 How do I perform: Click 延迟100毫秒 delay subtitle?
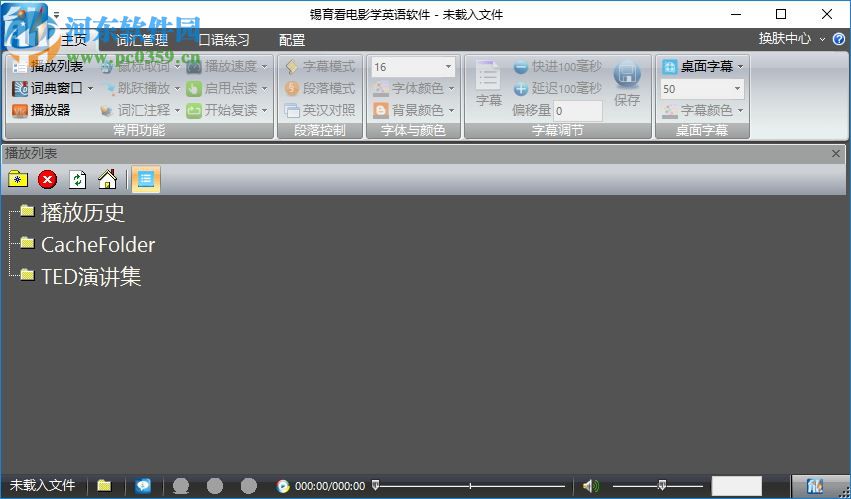click(557, 88)
